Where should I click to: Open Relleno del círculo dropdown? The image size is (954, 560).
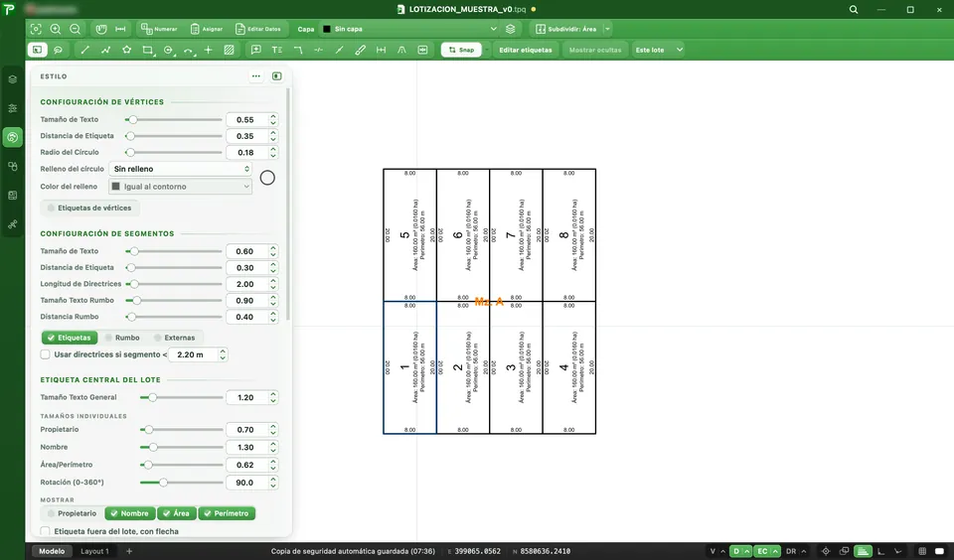pos(180,169)
